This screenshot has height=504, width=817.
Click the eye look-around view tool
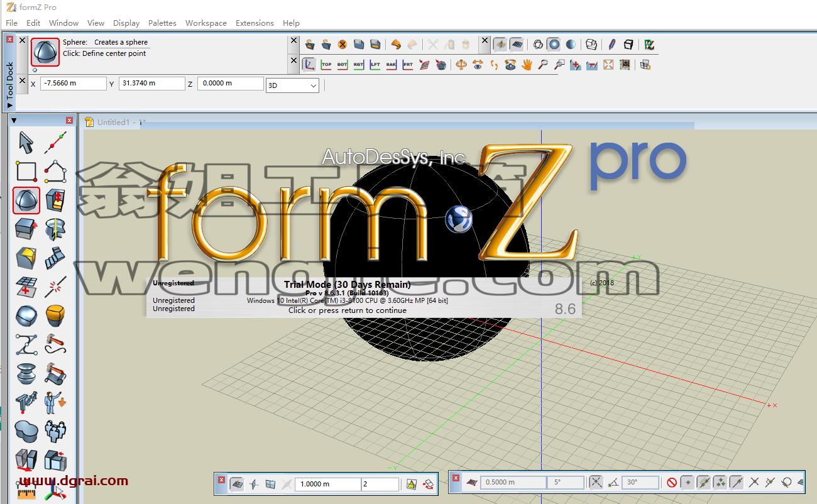pos(478,64)
